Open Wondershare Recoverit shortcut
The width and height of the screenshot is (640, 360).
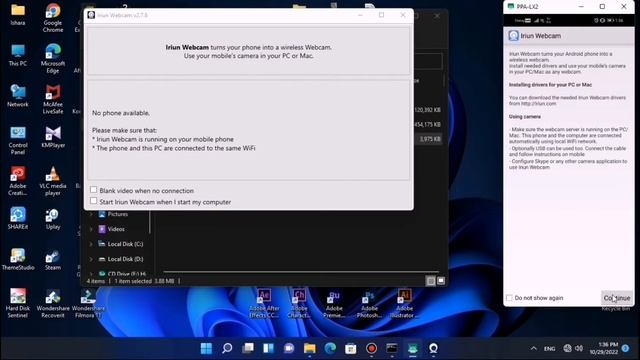[x=53, y=303]
